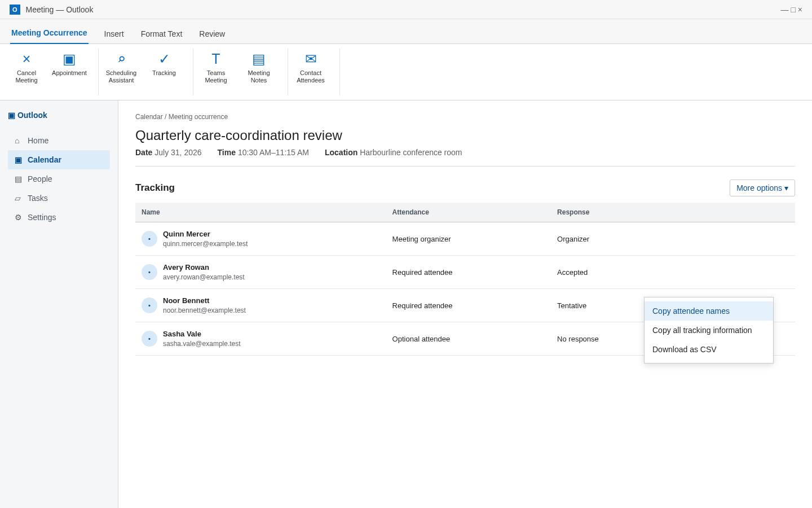
Task: Click the Tracking section heading
Action: coord(155,188)
